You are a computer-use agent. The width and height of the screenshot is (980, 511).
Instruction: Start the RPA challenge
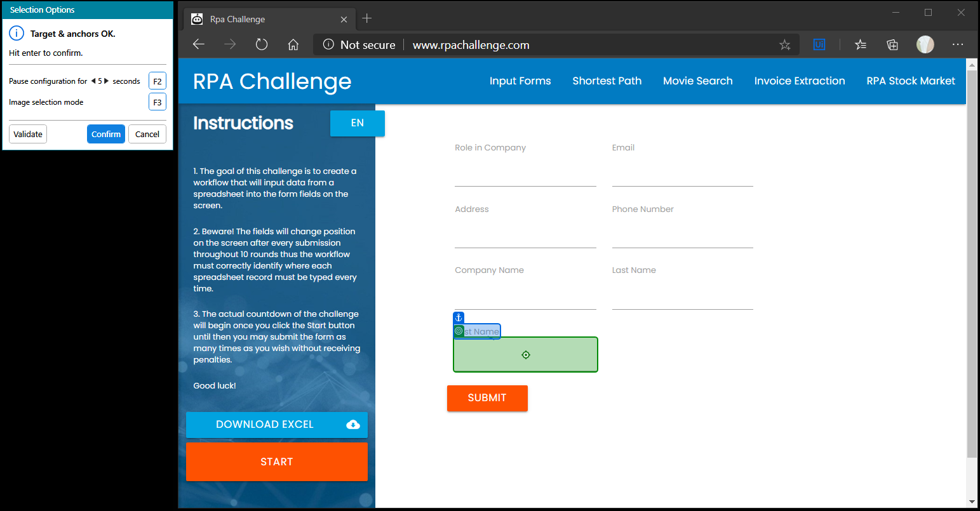277,462
